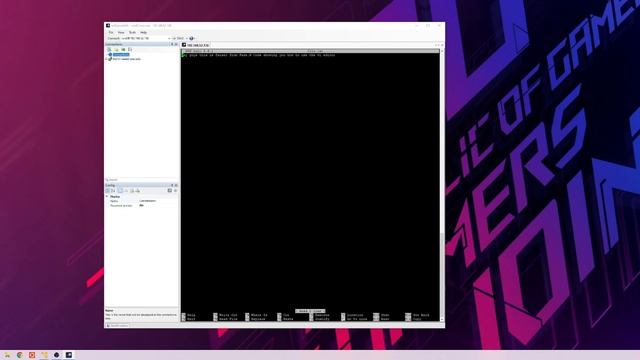Click the fourth icon in Connections panel toolbar
640x360 pixels.
pyautogui.click(x=130, y=49)
